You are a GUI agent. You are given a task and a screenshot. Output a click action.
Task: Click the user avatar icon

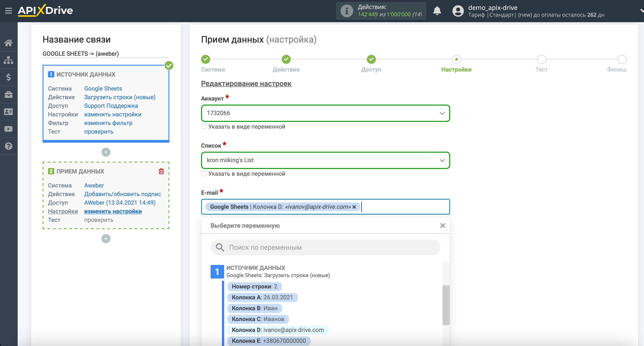click(x=458, y=11)
